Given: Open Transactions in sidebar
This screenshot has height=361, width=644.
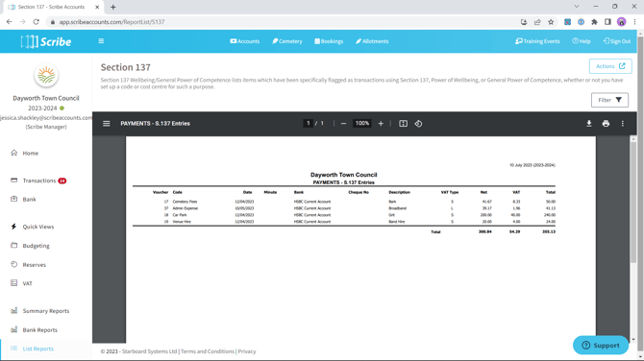Looking at the screenshot, I should click(38, 180).
